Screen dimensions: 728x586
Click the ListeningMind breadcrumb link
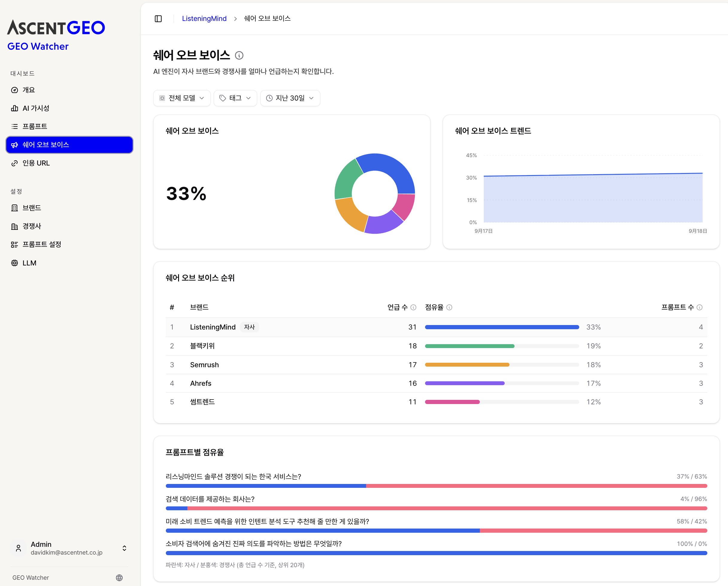204,19
